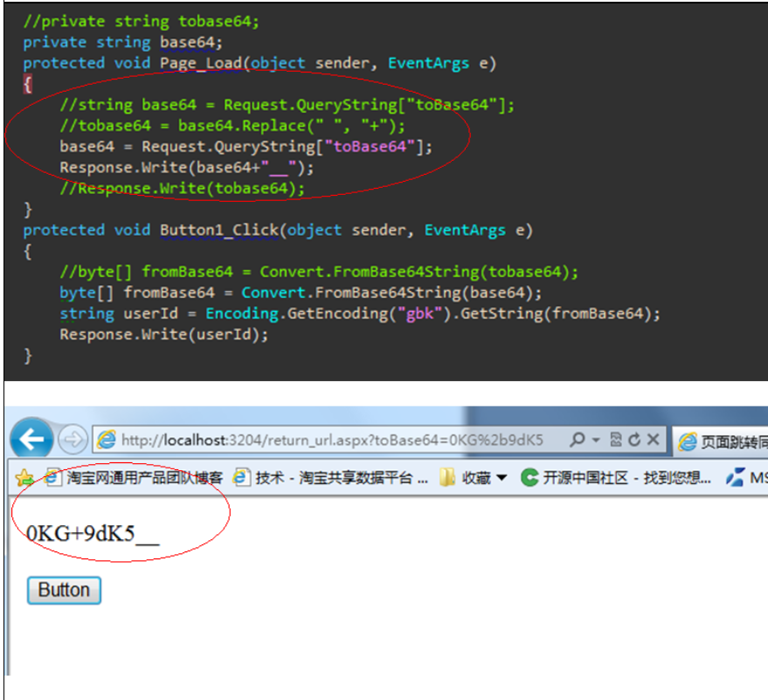768x700 pixels.
Task: Click the green C icon of 开源中国社区
Action: tap(529, 478)
